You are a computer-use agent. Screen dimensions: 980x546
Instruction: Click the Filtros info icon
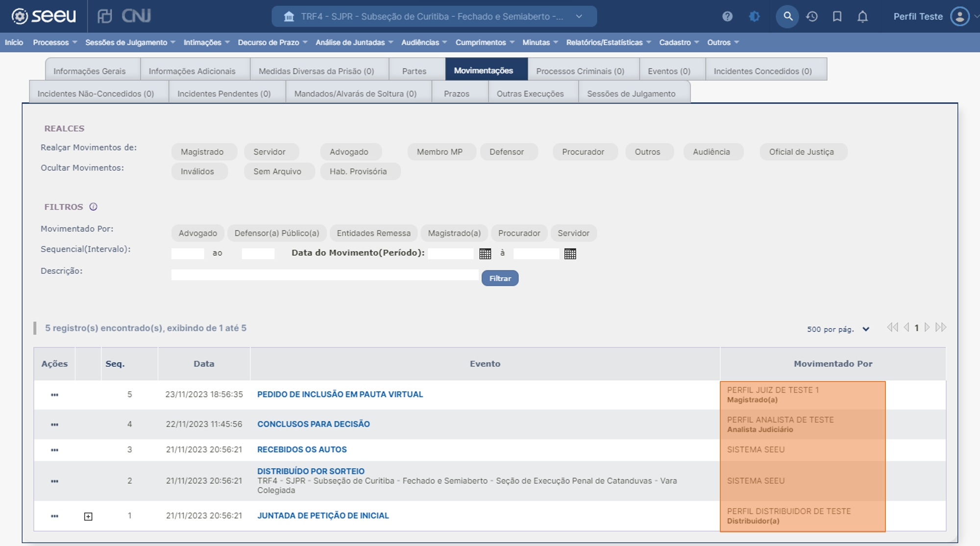pos(93,207)
